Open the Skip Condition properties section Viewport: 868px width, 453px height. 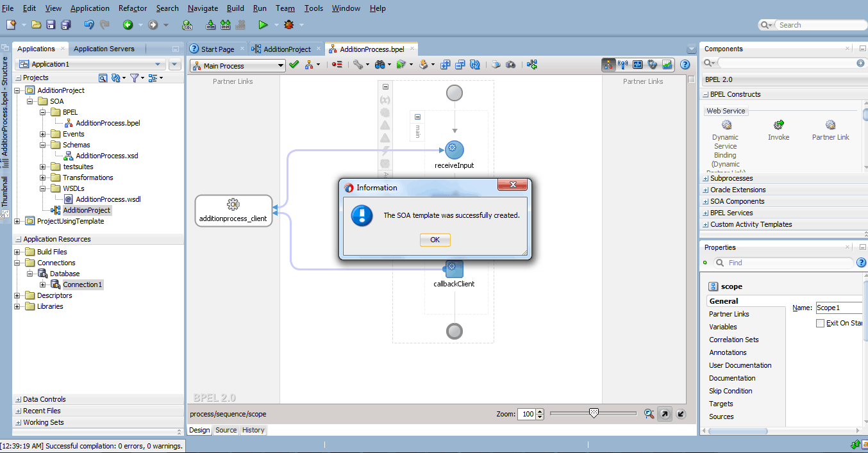(x=730, y=391)
